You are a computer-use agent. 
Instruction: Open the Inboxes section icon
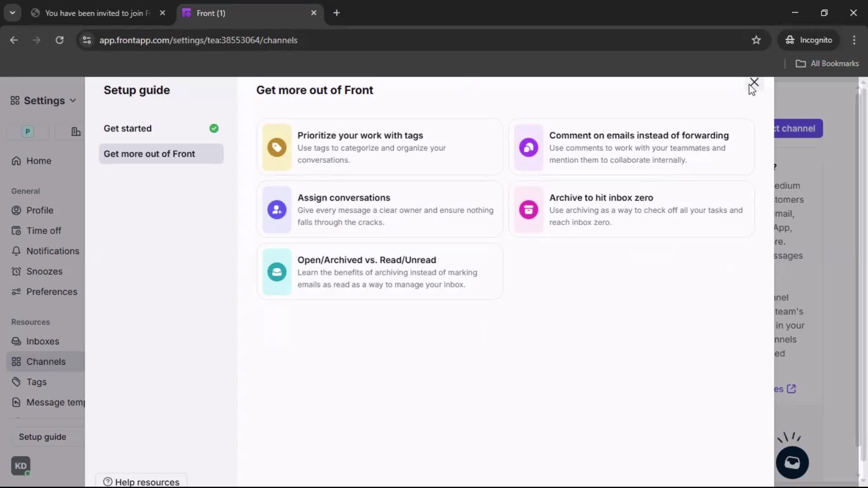[x=15, y=341]
